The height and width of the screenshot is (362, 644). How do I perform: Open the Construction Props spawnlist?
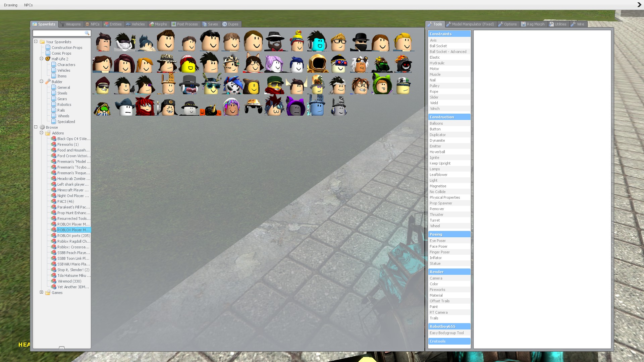tap(67, 48)
